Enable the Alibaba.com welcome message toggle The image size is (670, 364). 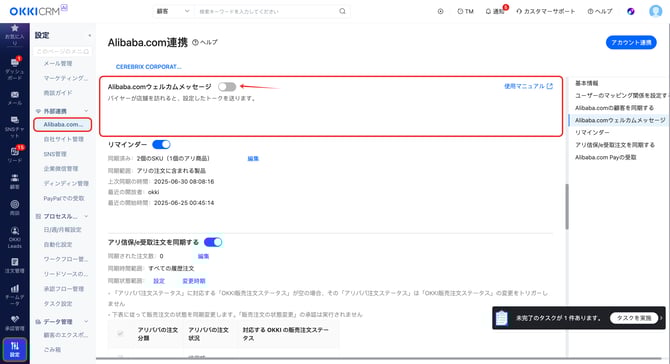pos(227,87)
